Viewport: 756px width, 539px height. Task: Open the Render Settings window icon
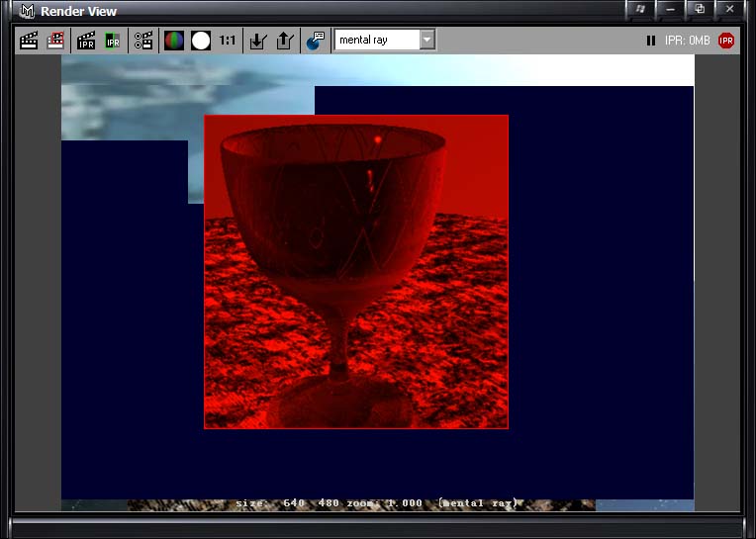(143, 40)
